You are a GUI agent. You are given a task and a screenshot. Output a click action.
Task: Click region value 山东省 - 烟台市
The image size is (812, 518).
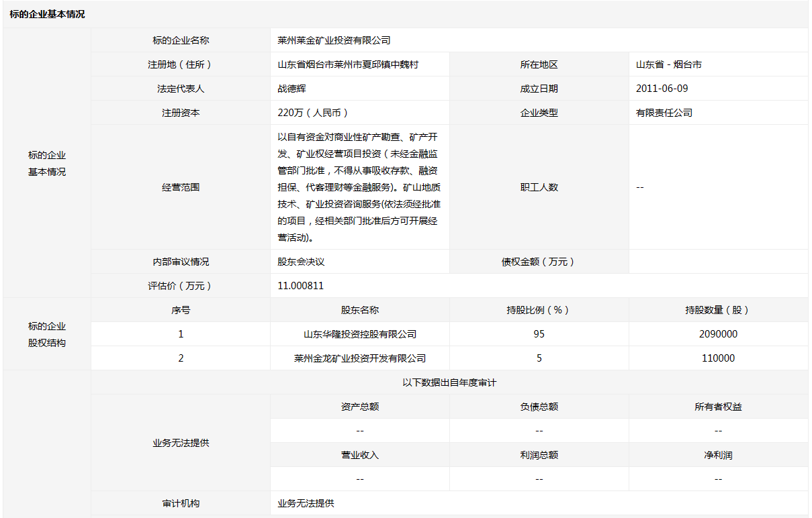point(669,64)
